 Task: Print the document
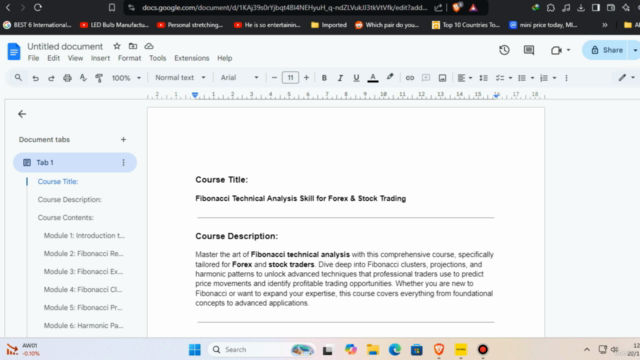coord(67,78)
